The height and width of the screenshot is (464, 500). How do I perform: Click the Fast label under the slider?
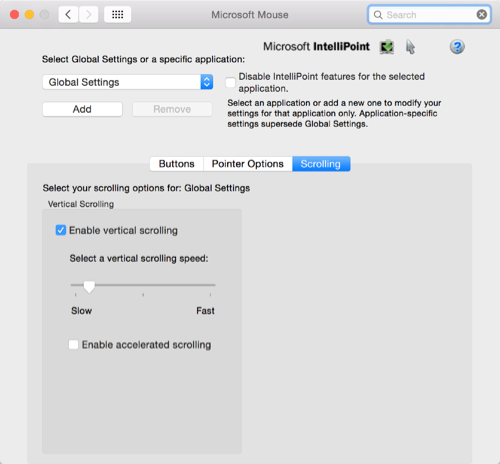tap(205, 311)
